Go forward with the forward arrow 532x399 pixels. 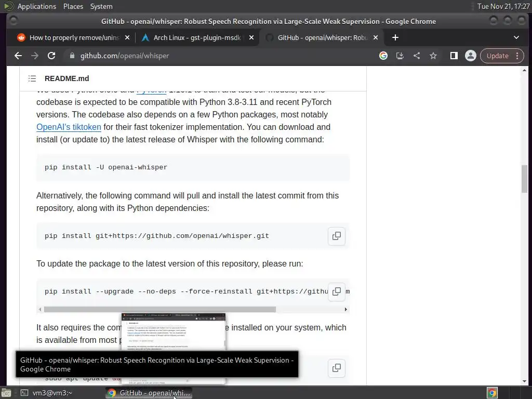(x=35, y=56)
